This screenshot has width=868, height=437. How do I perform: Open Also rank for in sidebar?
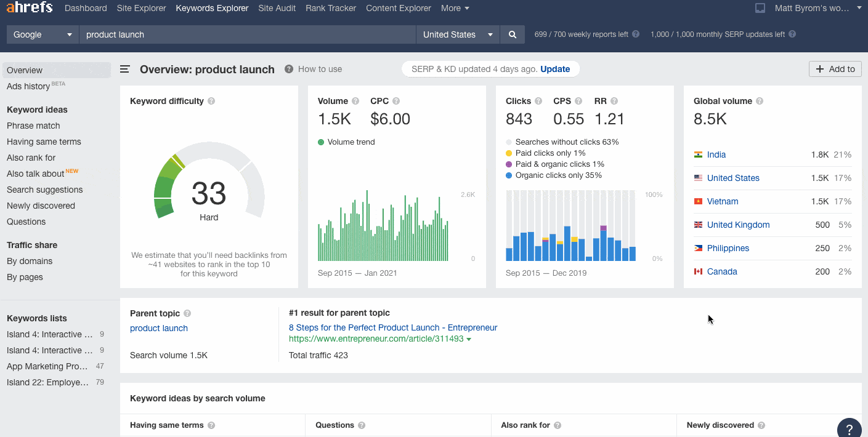pyautogui.click(x=31, y=158)
